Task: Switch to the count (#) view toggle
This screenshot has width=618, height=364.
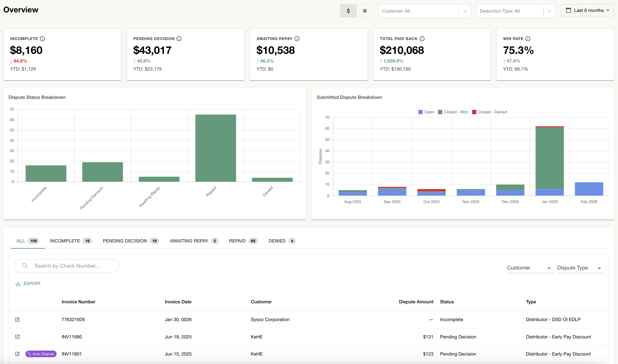Action: tap(365, 11)
